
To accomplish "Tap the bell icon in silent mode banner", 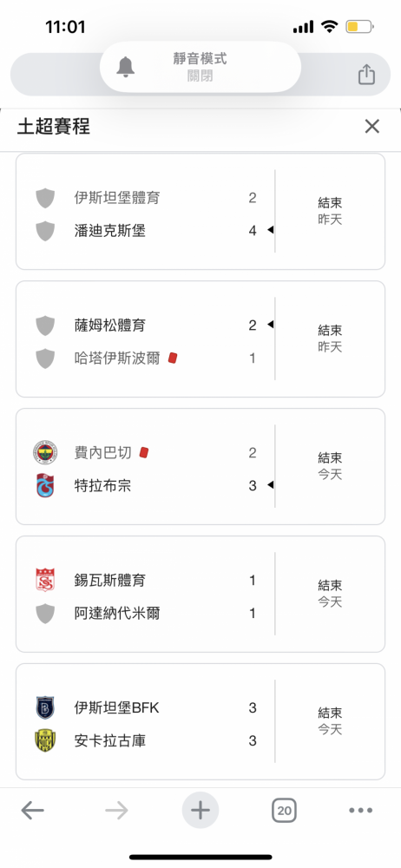I will point(126,67).
